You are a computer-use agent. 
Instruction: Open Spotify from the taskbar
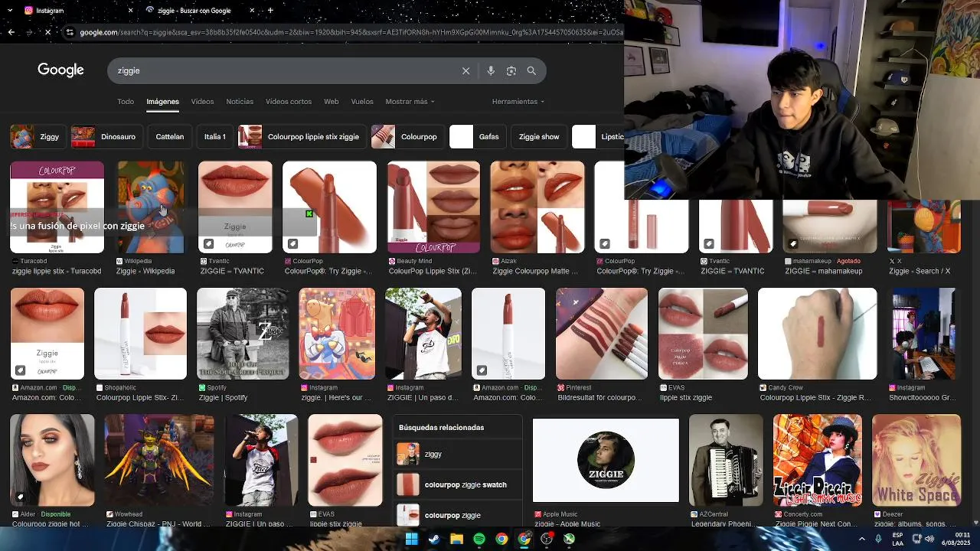coord(479,539)
